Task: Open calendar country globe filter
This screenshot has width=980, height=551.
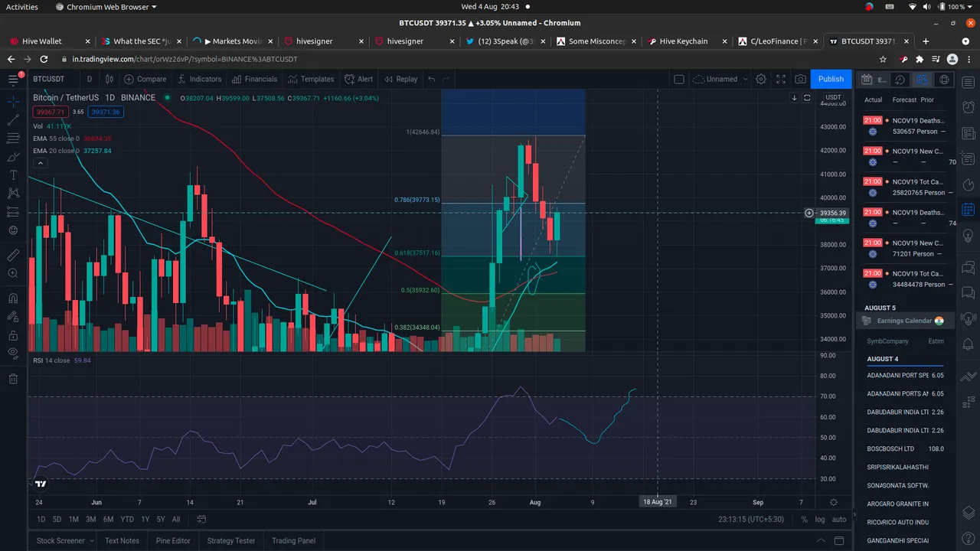Action: 944,80
